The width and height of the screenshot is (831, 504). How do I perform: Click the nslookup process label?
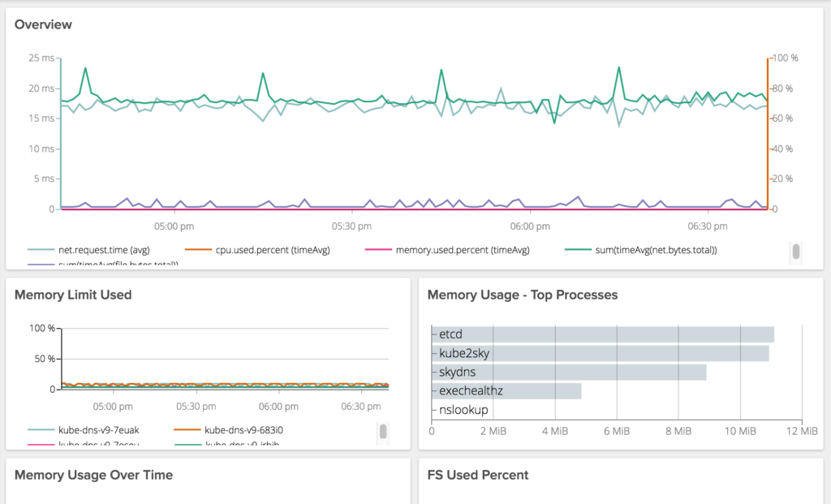click(x=463, y=410)
